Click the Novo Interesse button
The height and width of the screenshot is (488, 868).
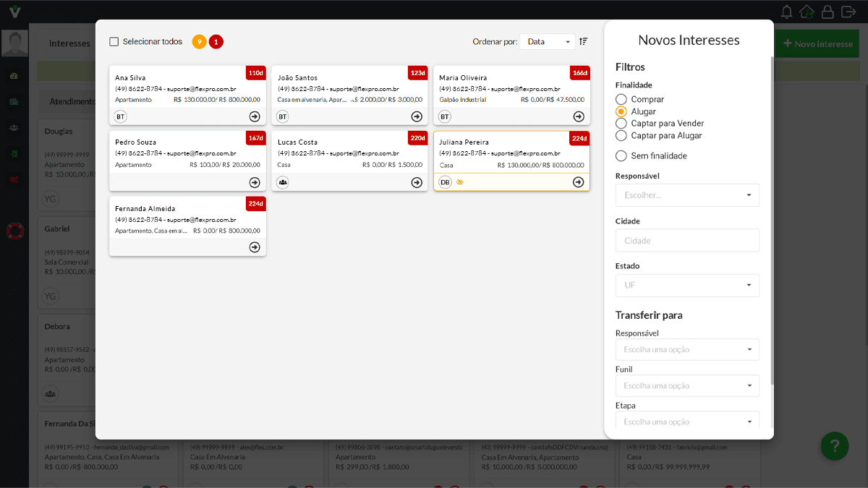click(x=817, y=43)
